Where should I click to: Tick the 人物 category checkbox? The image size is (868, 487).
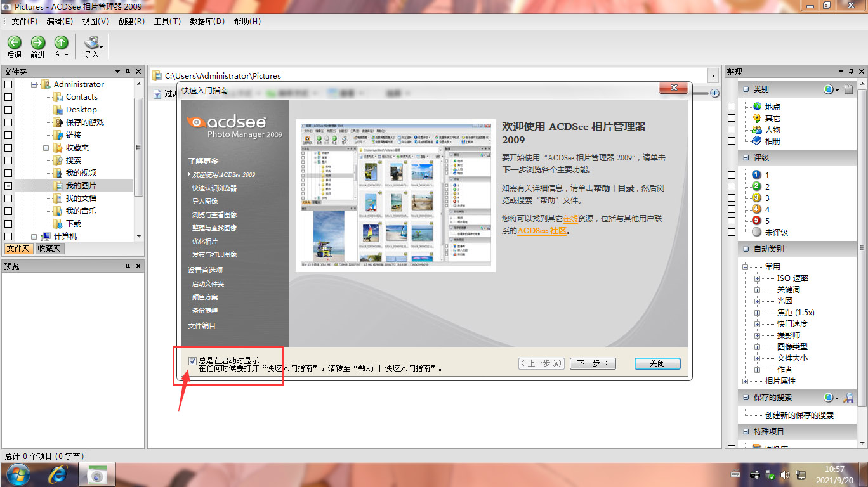coord(732,129)
